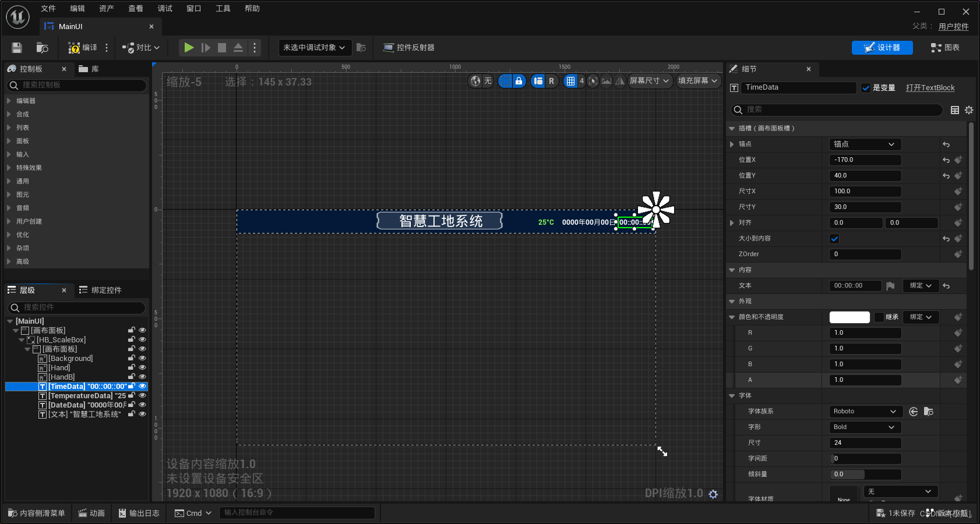
Task: Click the eject button in toolbar
Action: click(x=238, y=48)
